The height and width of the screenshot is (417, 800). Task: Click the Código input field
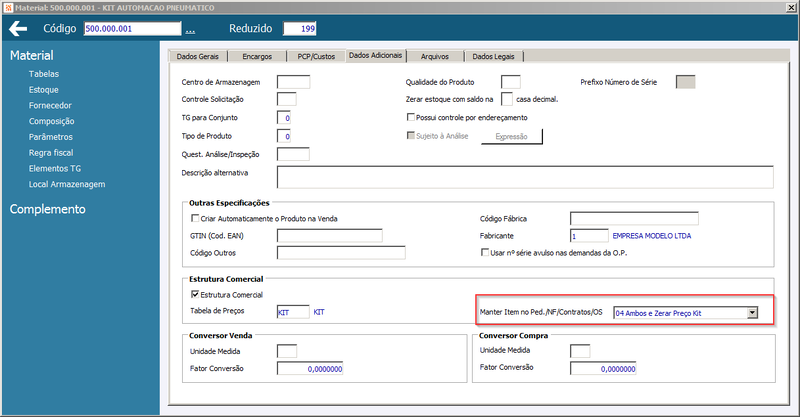(x=132, y=29)
